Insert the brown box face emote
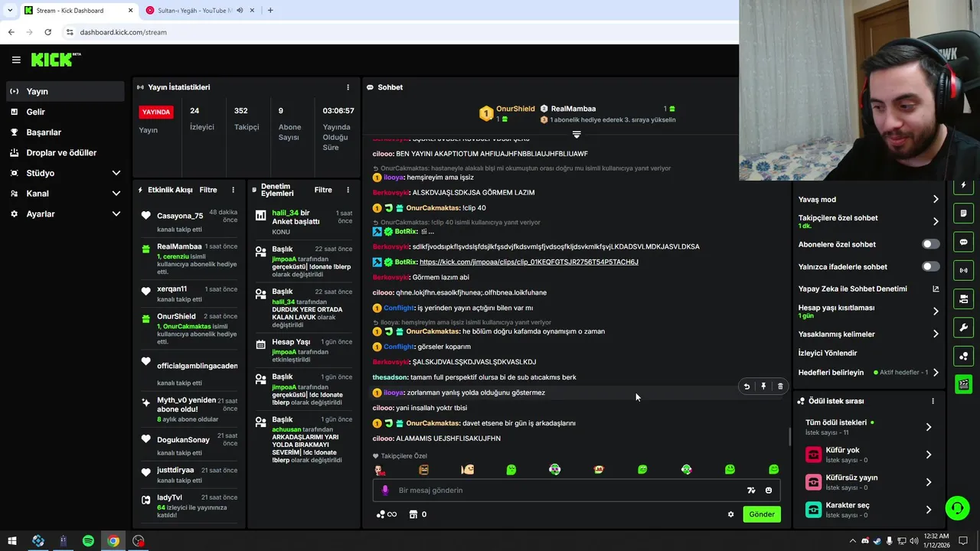 point(423,470)
